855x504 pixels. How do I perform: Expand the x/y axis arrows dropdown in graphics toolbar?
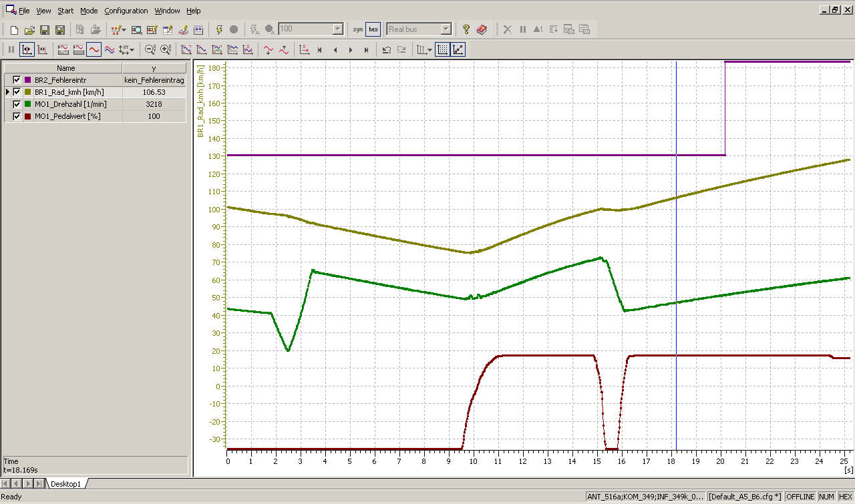(x=132, y=50)
